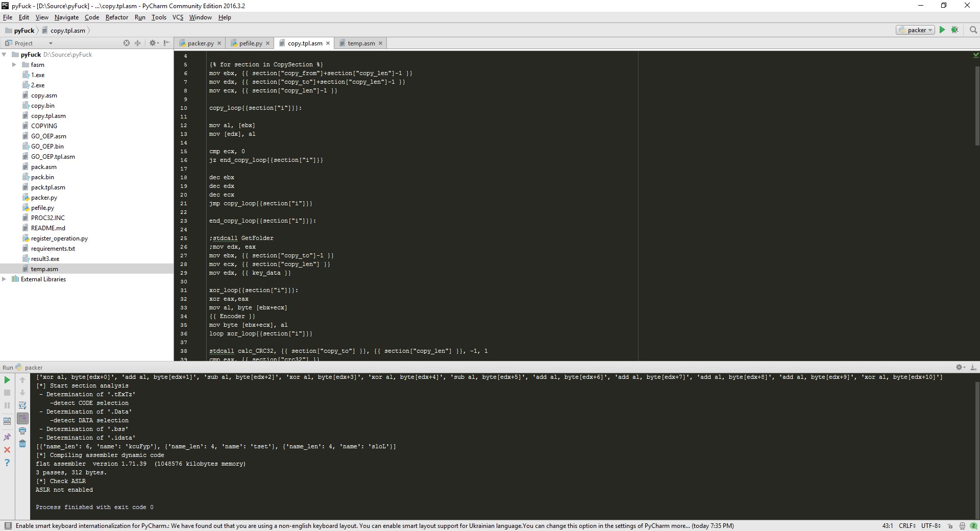
Task: Run the packer configuration from the main toolbar
Action: point(942,30)
